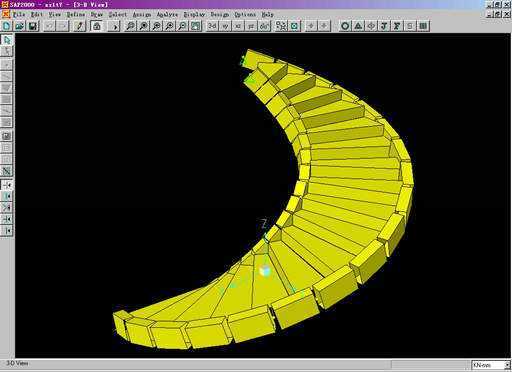512x372 pixels.
Task: Click the pencil Refresh Window icon
Action: coord(79,26)
